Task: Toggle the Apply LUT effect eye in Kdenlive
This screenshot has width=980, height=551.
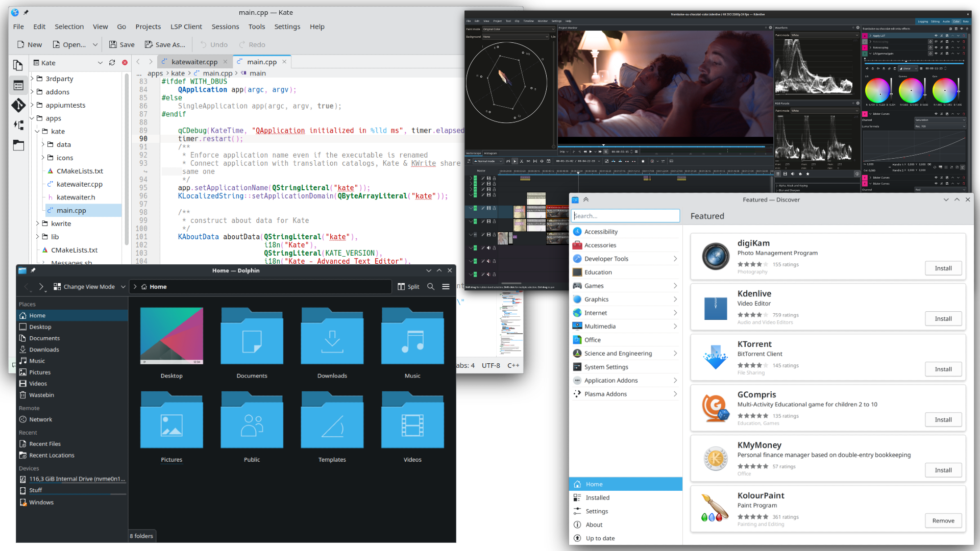Action: point(936,36)
